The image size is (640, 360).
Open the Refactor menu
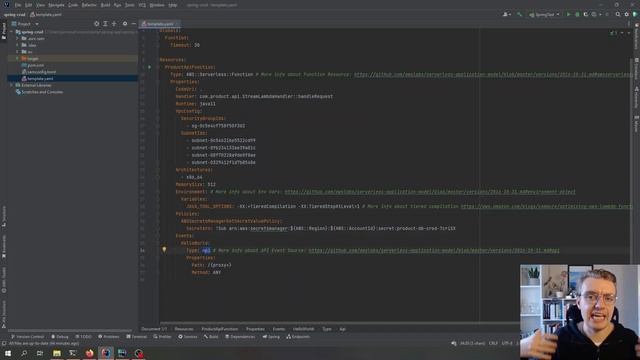[89, 5]
